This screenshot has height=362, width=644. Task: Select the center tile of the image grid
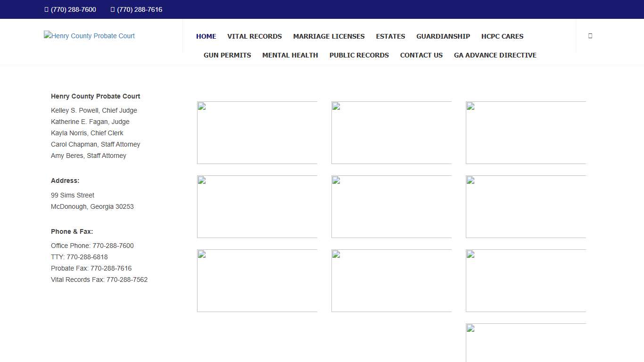tap(391, 206)
